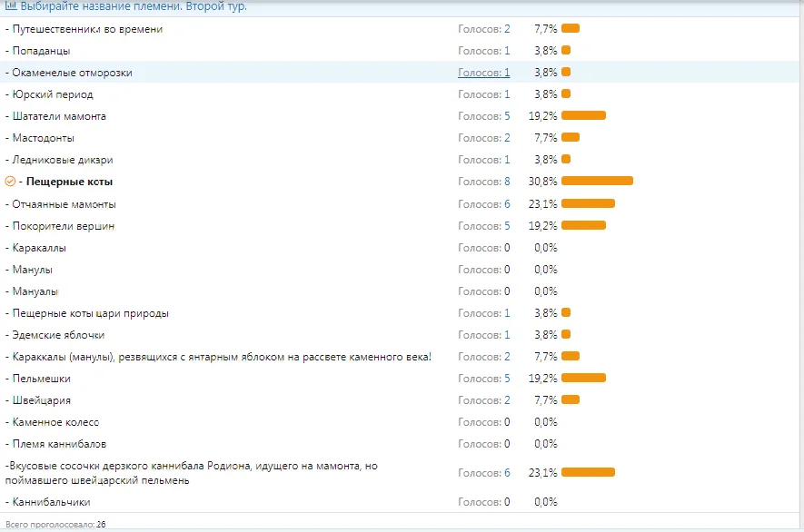Click the result bar of Отчаянные мамонты
The width and height of the screenshot is (804, 532).
(589, 203)
